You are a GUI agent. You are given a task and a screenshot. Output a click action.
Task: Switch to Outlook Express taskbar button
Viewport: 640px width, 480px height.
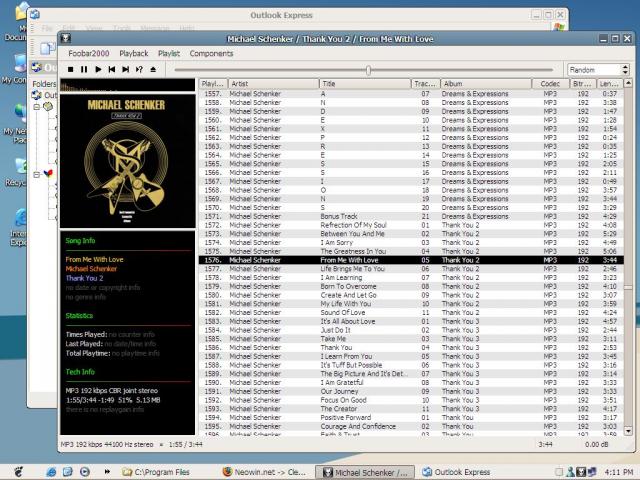[x=456, y=472]
